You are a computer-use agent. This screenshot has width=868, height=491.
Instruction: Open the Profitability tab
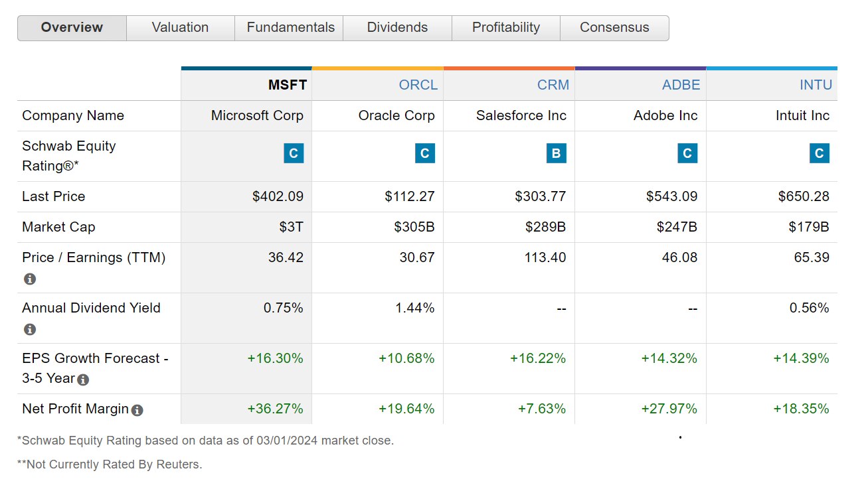(506, 28)
